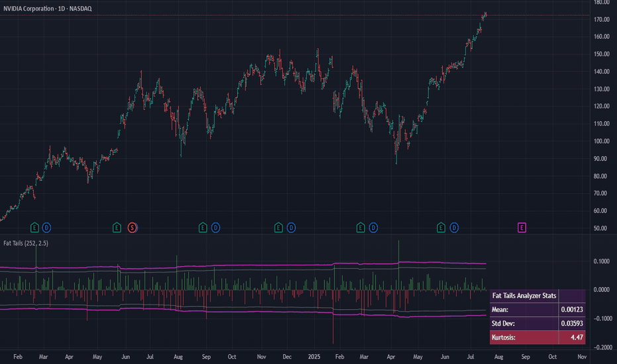Click the 0.1000 indicator scale label
Screen dimensions: 617x364
(x=602, y=261)
